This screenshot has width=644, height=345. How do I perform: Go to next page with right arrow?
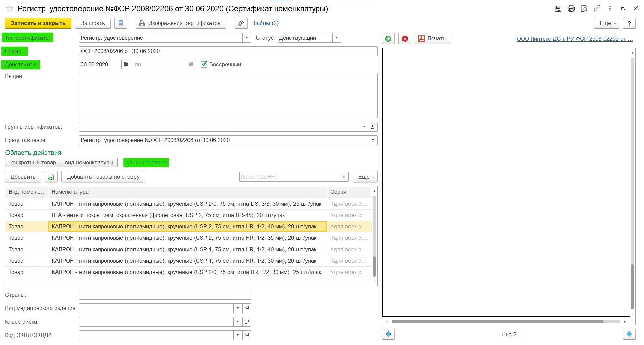(x=629, y=334)
